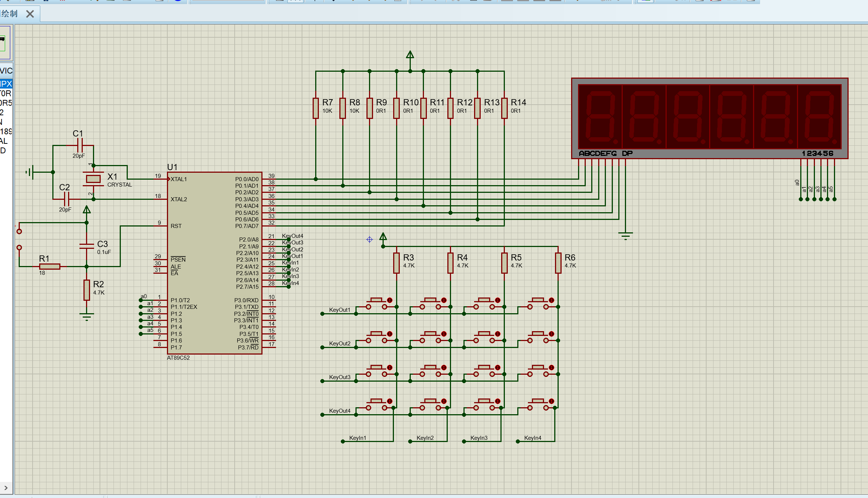Click the KeyIn4 terminal label
Image resolution: width=868 pixels, height=498 pixels.
[x=533, y=438]
